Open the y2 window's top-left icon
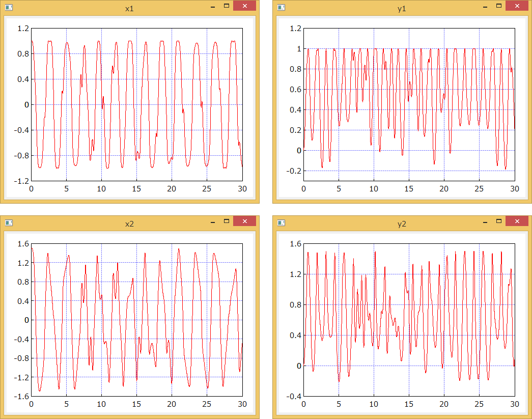The height and width of the screenshot is (419, 532). click(x=281, y=222)
